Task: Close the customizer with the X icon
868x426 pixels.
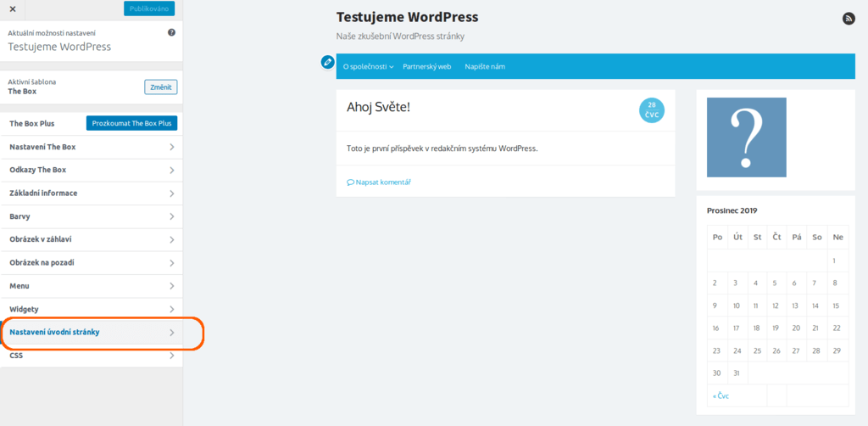Action: point(13,8)
